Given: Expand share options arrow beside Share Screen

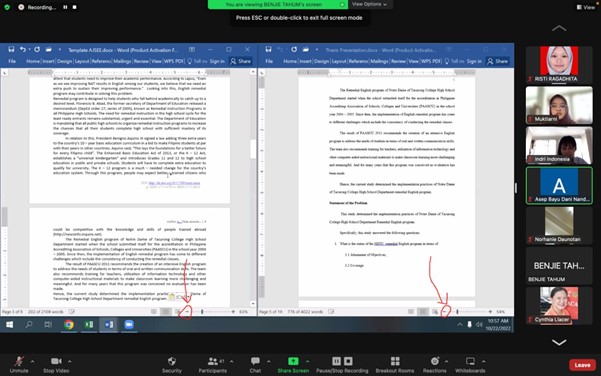Looking at the screenshot, I should click(307, 361).
